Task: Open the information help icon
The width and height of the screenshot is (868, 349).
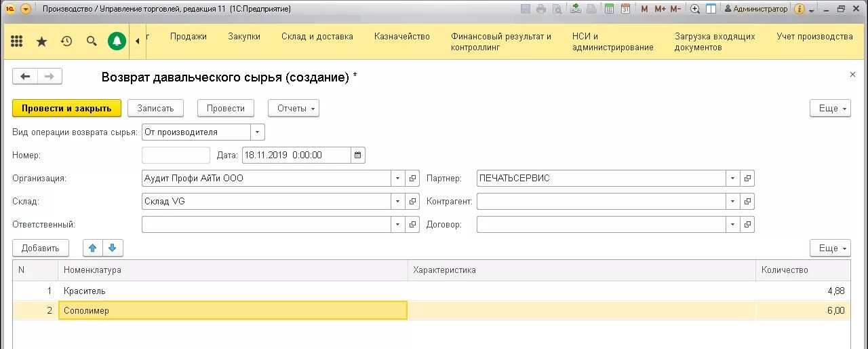Action: pyautogui.click(x=800, y=9)
